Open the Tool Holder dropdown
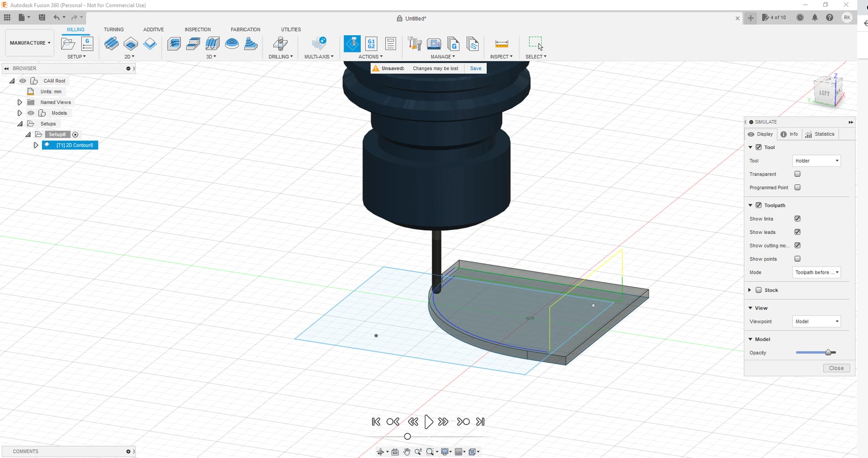The width and height of the screenshot is (868, 458). click(x=816, y=161)
